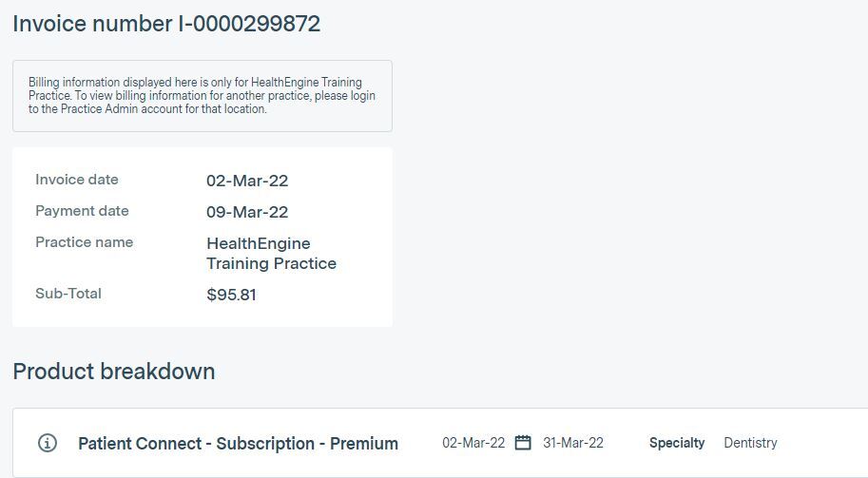This screenshot has width=868, height=478.
Task: Click the subscription start date 02-Mar-22 in product row
Action: coord(473,443)
